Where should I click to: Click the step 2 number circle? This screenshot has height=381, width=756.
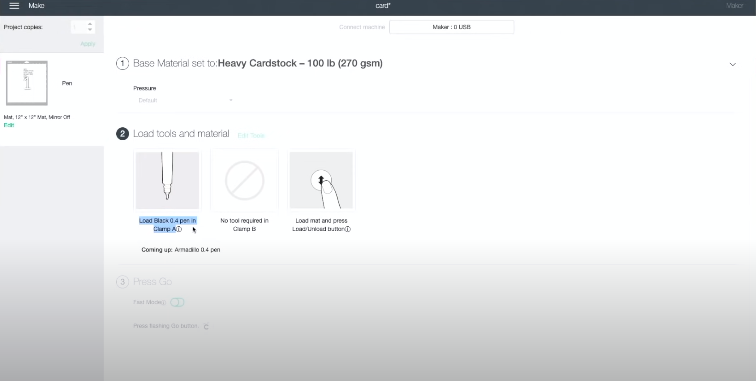click(x=122, y=134)
